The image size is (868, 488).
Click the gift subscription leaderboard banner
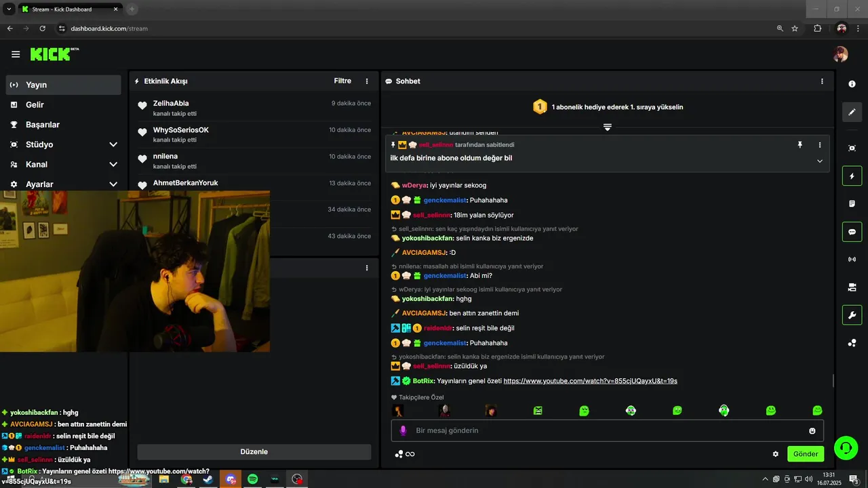click(x=608, y=107)
